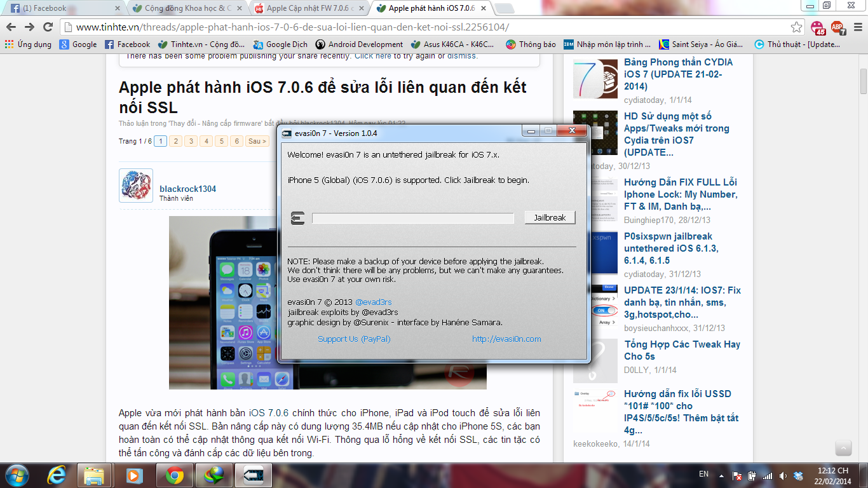Open Thủ thuật bookmark
The image size is (868, 488).
pos(797,44)
